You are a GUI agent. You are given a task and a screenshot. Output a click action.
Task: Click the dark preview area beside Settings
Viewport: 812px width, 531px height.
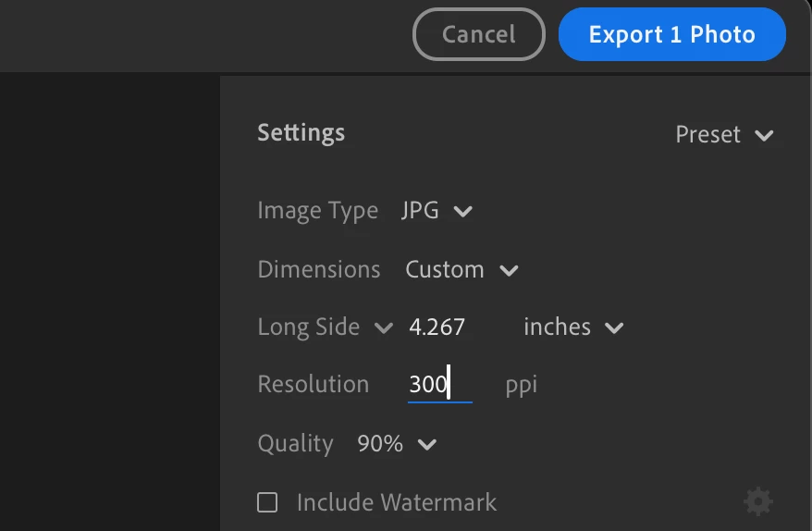109,296
